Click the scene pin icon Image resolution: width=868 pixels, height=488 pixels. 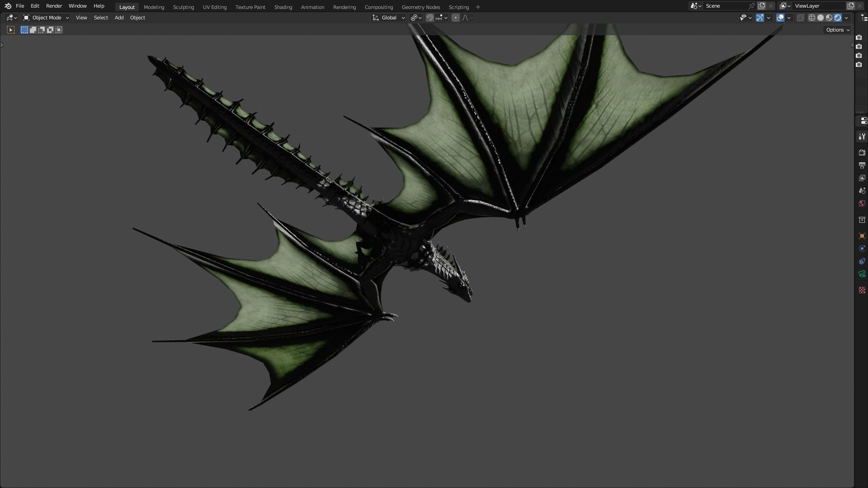(x=751, y=6)
